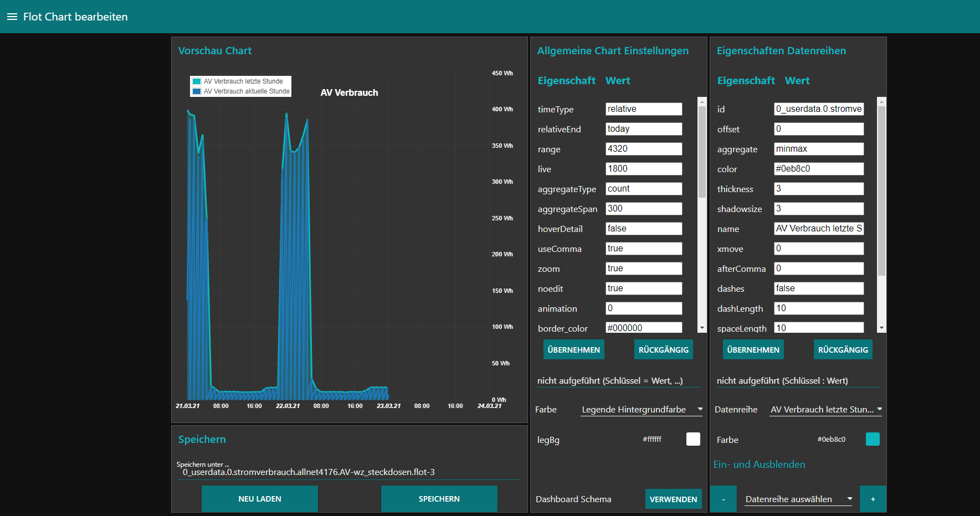This screenshot has width=980, height=516.
Task: Toggle legend entry AV Verbrauch letzte Stunde
Action: (238, 81)
